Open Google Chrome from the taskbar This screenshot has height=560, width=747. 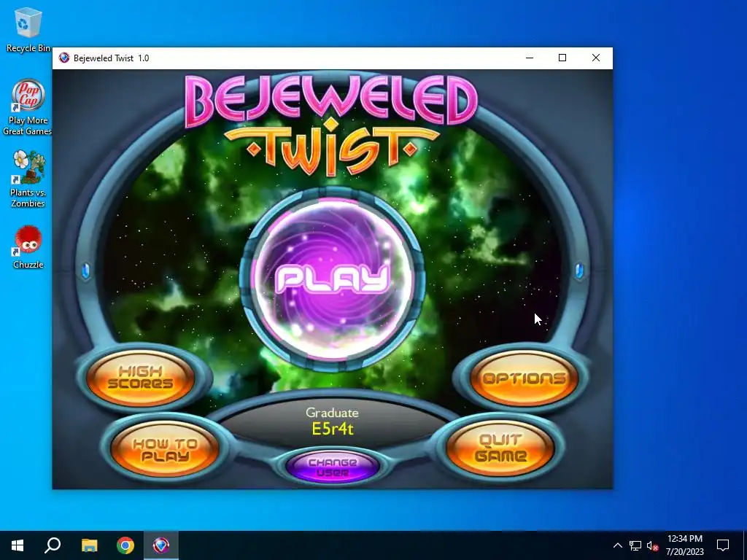click(x=125, y=545)
